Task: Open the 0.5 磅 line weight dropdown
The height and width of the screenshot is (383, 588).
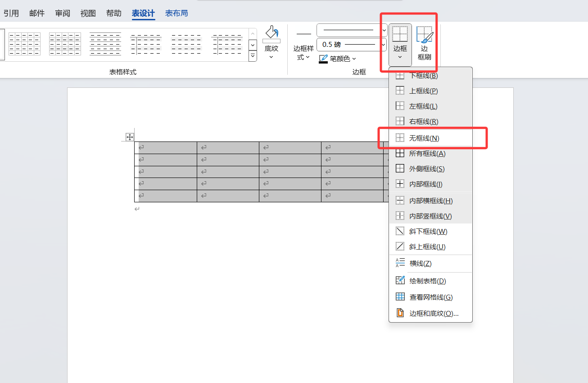Action: point(384,45)
